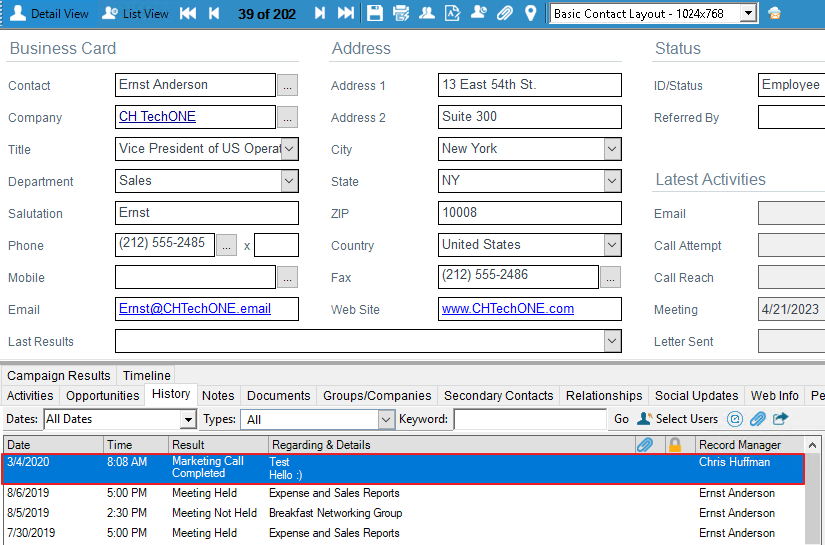This screenshot has height=545, width=825.
Task: Open the Web Info tab
Action: pos(774,396)
